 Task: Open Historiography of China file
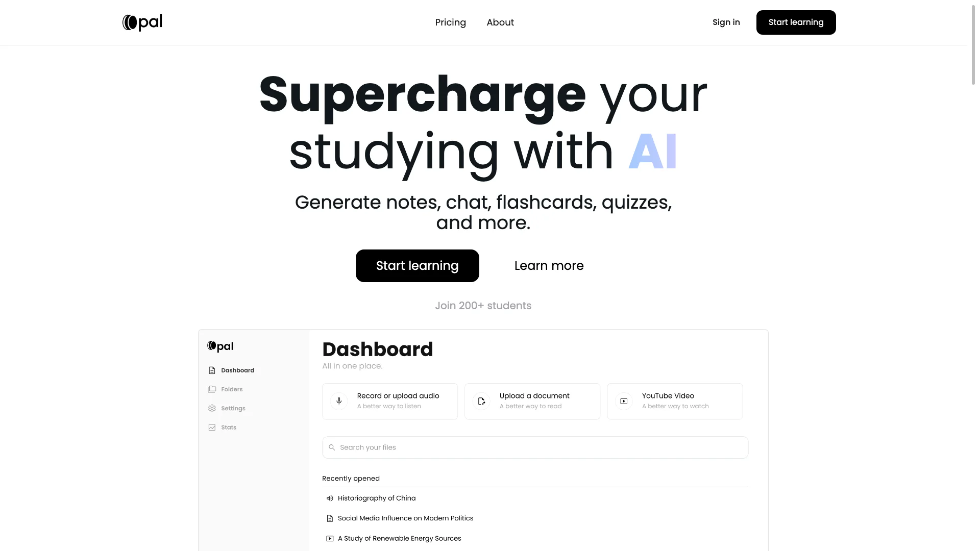tap(376, 498)
